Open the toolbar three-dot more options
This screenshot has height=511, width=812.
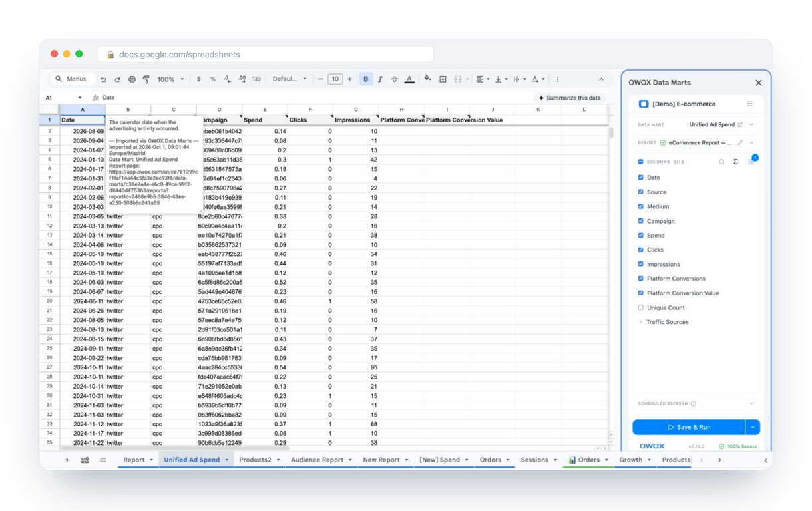click(x=558, y=79)
